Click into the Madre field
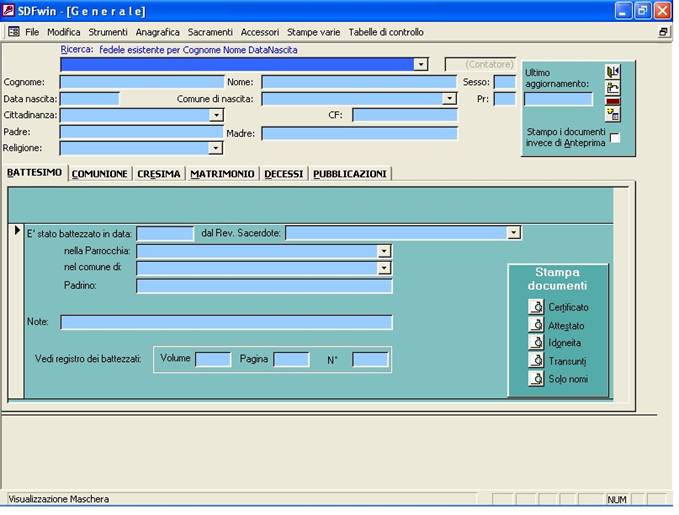This screenshot has height=515, width=679. click(359, 133)
